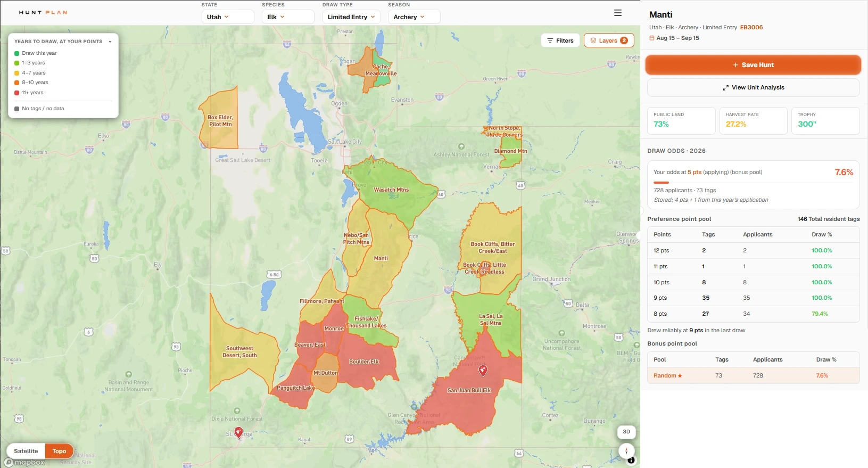Viewport: 868px width, 468px height.
Task: Click the red '11+ years' legend swatch
Action: 17,93
